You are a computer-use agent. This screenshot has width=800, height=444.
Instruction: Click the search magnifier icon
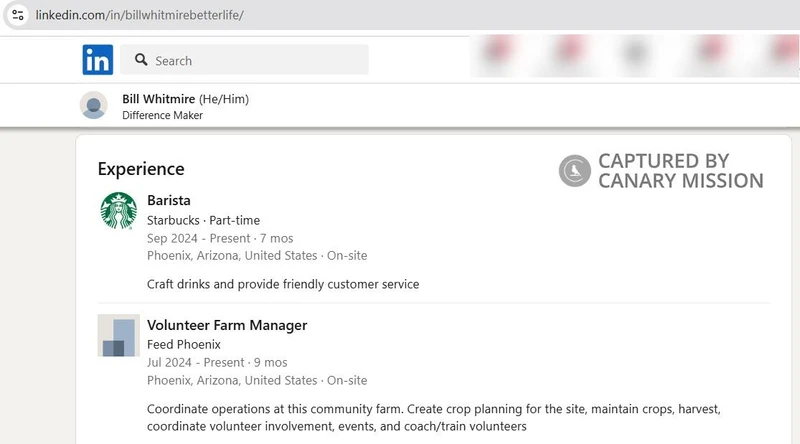click(141, 60)
